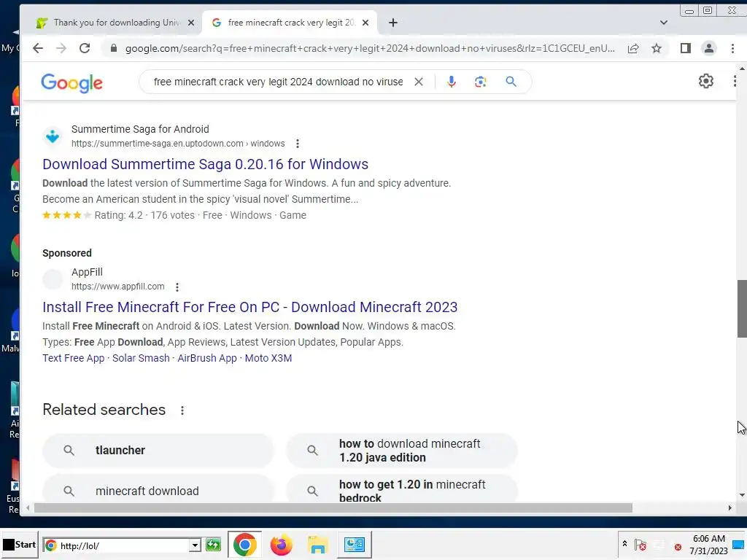Search related term 'tlauncher'
747x560 pixels.
[x=158, y=450]
